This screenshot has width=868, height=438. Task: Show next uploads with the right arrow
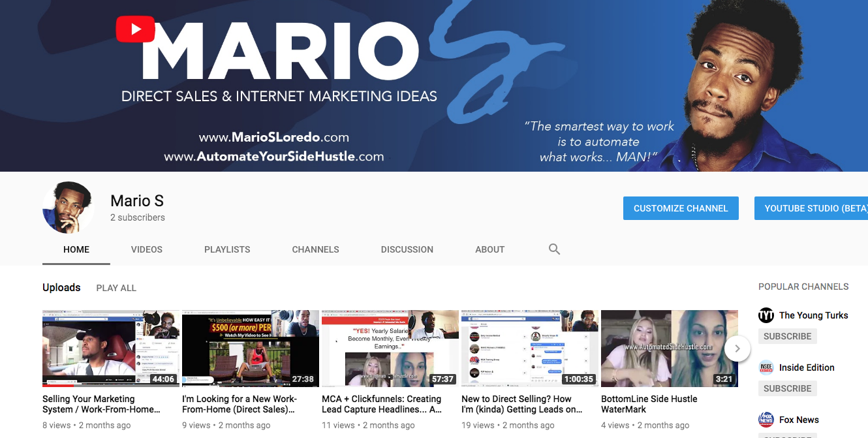[x=737, y=349]
